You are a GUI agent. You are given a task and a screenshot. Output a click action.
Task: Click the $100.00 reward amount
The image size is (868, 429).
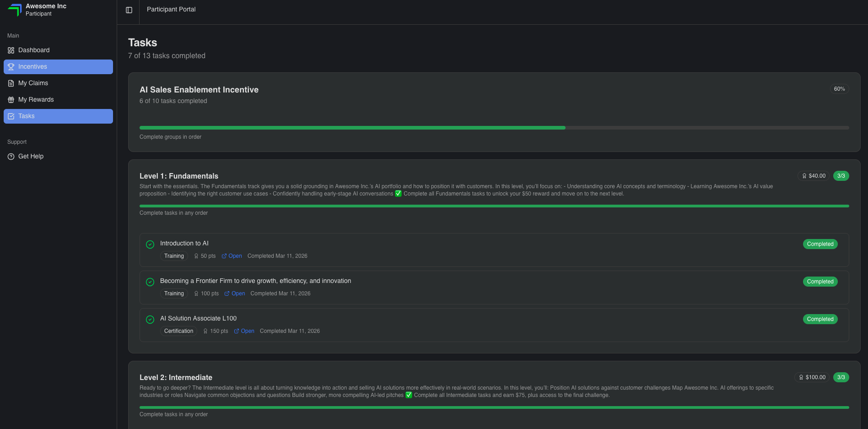(815, 377)
